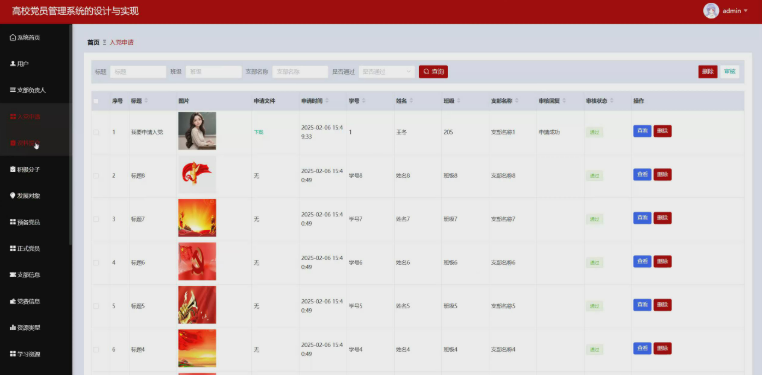762x375 pixels.
Task: Click the sort arrows on 审核回复 column
Action: coord(564,101)
